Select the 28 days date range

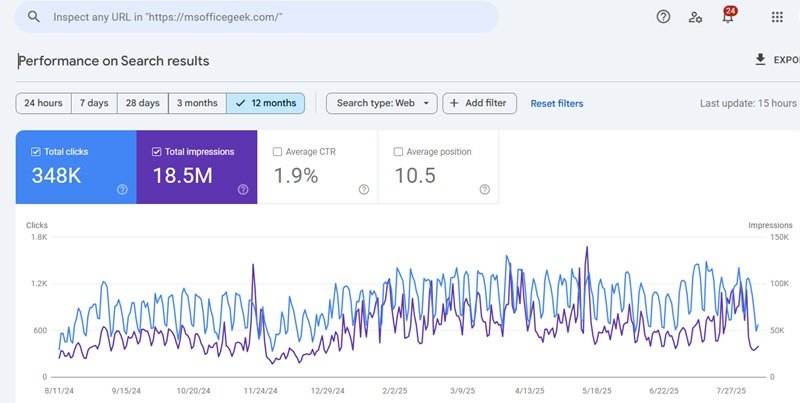click(142, 103)
